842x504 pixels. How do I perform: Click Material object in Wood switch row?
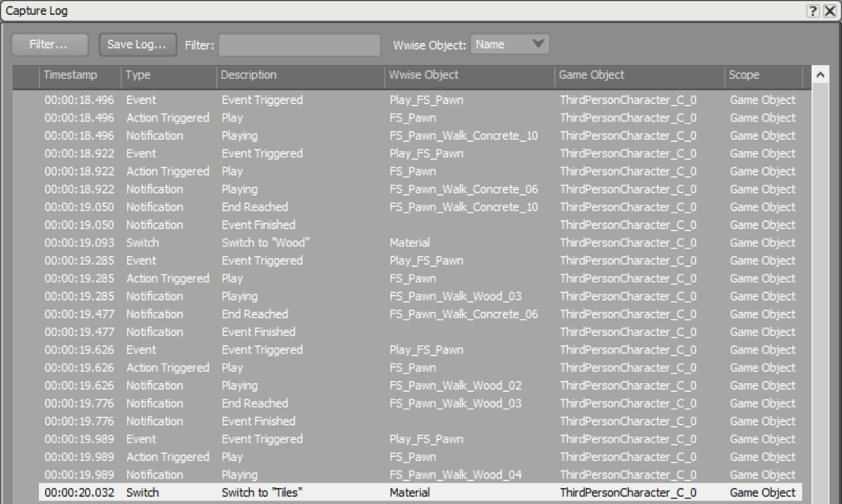click(410, 243)
